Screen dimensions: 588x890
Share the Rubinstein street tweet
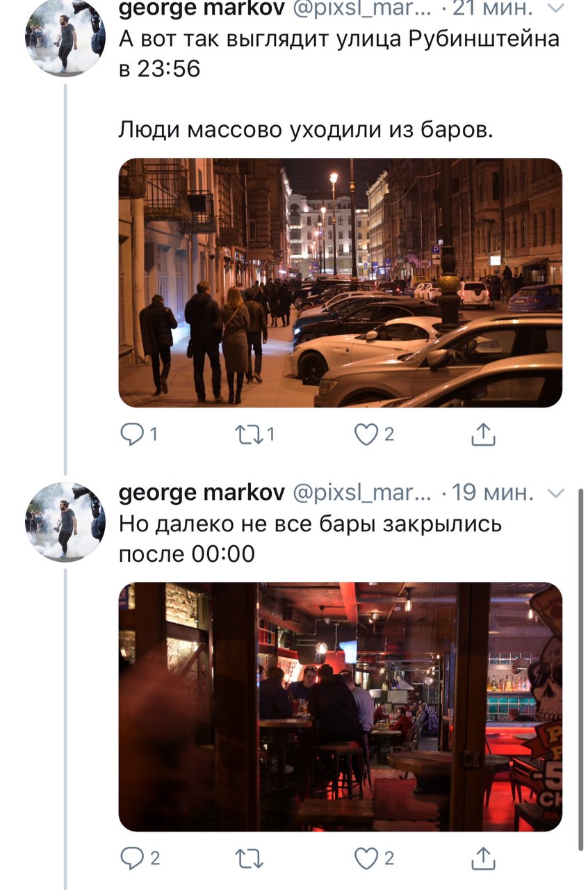(x=484, y=435)
